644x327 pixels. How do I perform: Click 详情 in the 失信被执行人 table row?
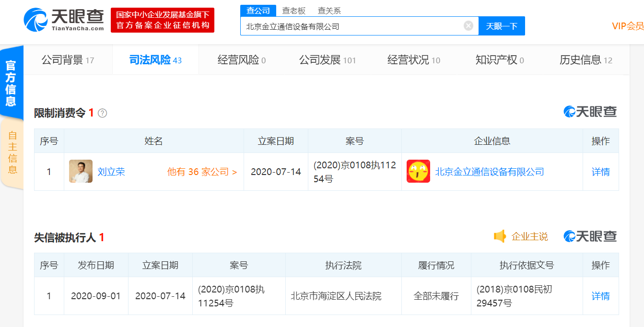point(600,296)
